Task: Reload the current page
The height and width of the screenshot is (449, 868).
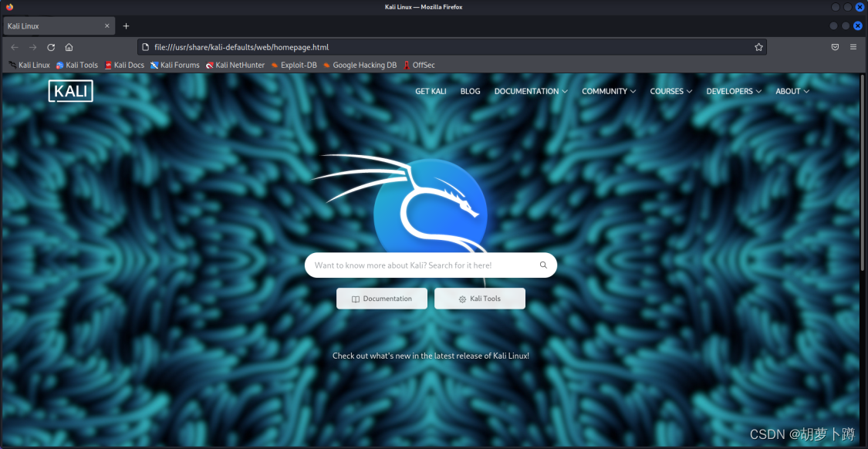Action: [51, 47]
